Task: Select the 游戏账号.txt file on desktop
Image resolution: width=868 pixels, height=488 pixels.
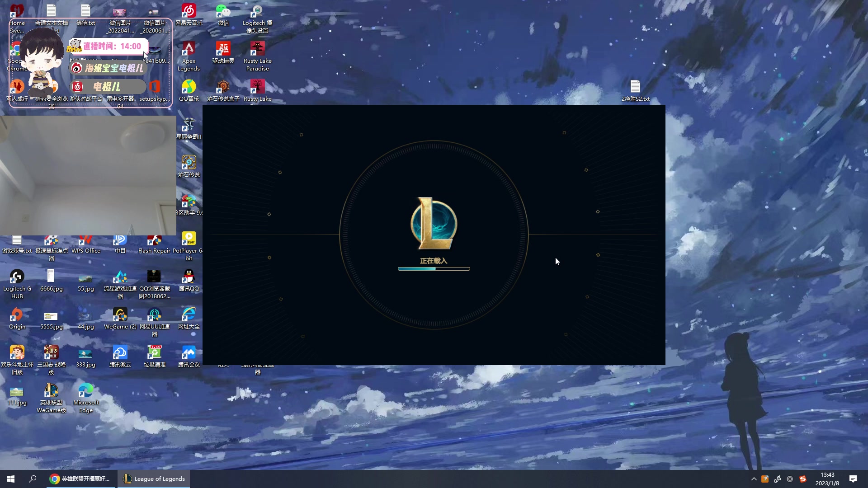Action: tap(17, 244)
